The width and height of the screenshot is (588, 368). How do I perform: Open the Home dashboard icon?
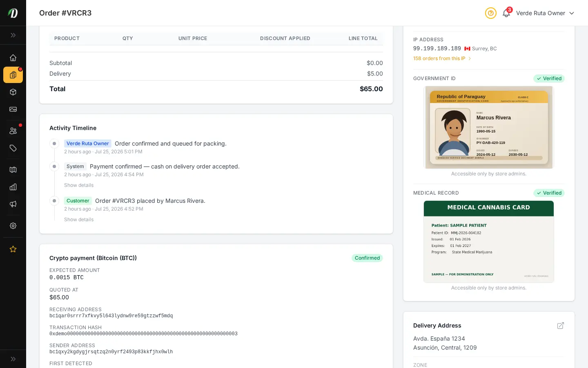[13, 58]
